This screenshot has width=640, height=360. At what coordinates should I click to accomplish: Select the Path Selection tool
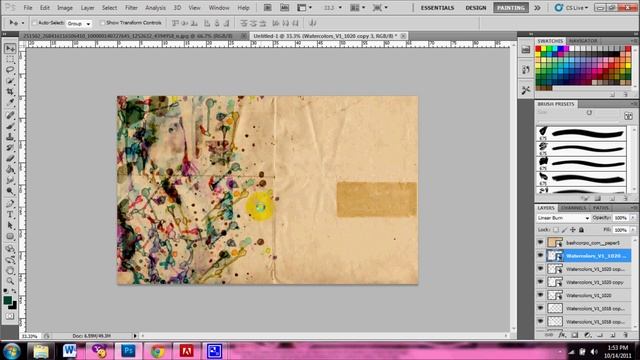tap(10, 225)
